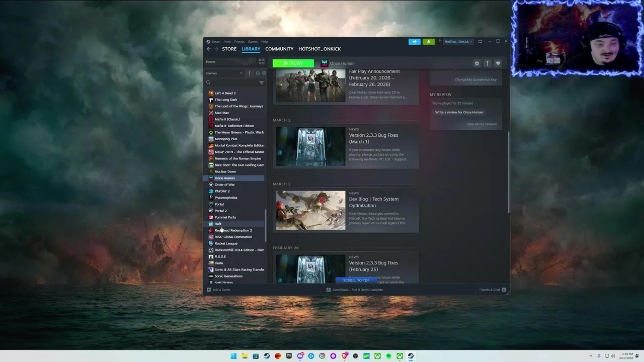Click the green PLAY button

click(293, 63)
